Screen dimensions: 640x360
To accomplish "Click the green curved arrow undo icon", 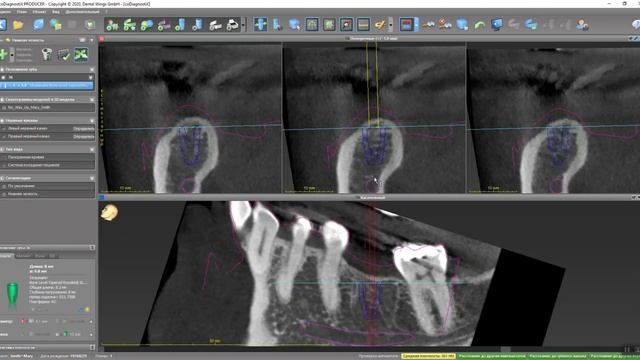I will click(480, 25).
